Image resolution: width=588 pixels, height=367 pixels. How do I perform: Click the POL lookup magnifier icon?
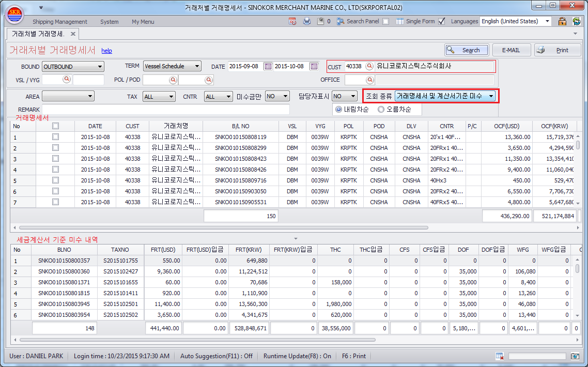point(173,80)
